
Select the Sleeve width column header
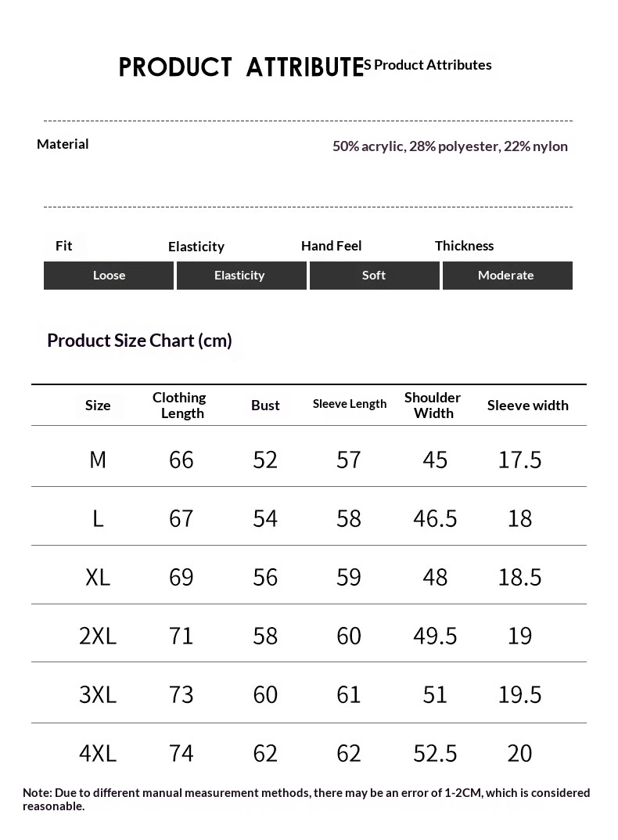point(527,406)
